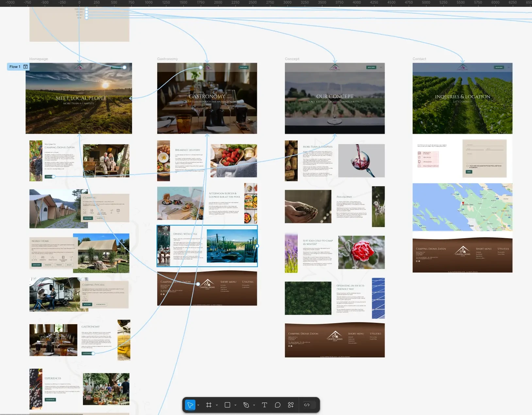532x415 pixels.
Task: Expand the Frame tool options arrow
Action: 217,405
